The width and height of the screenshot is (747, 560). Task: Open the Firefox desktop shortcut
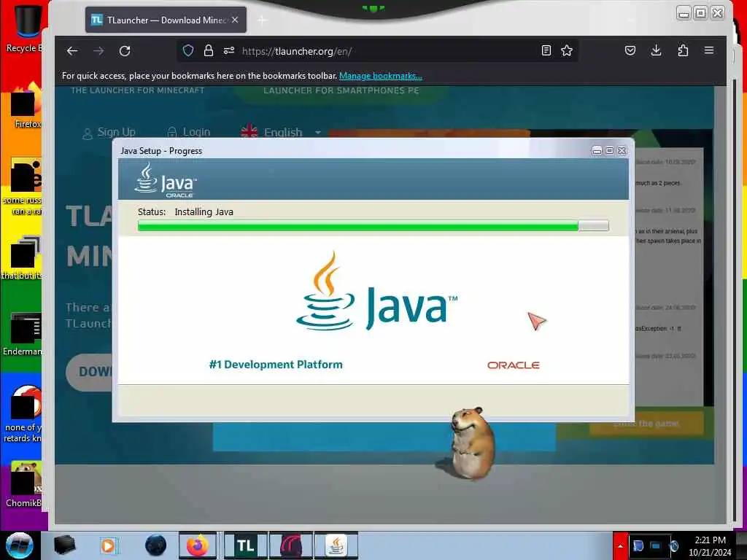click(26, 105)
